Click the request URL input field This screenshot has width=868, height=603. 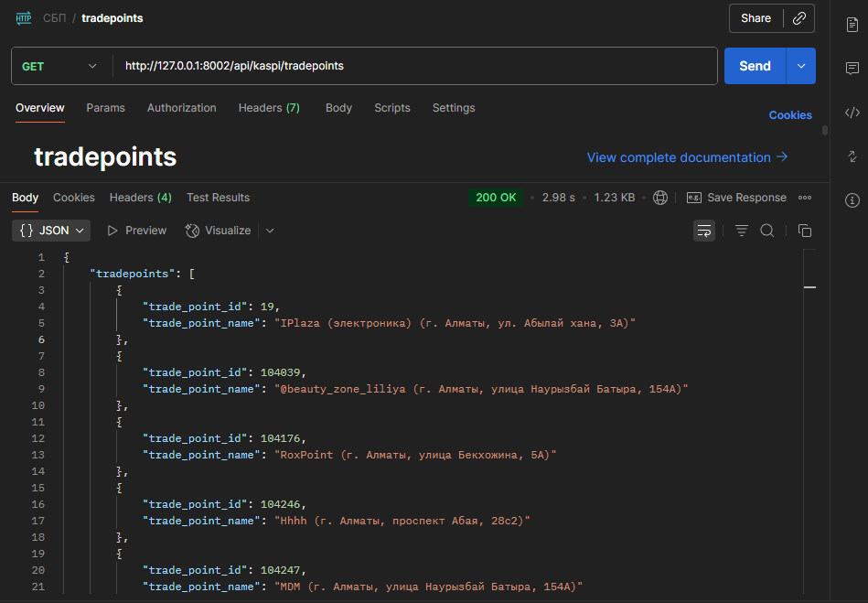[x=416, y=66]
